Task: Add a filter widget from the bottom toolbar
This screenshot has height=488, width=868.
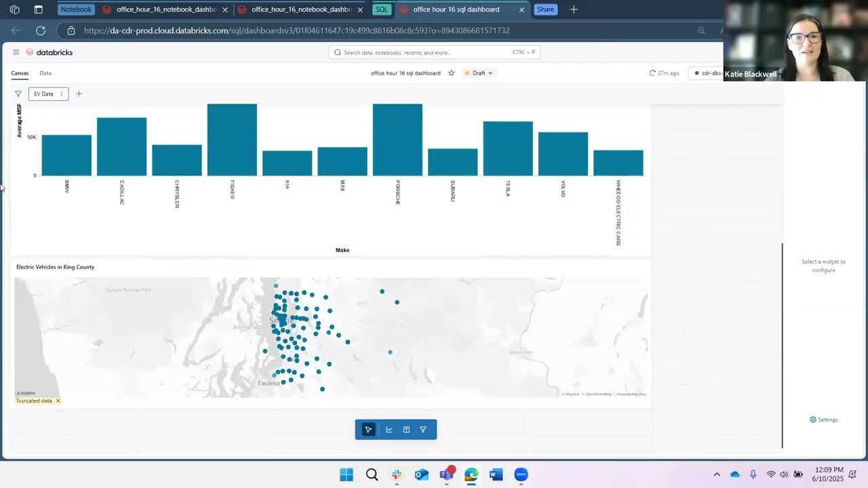Action: click(423, 429)
